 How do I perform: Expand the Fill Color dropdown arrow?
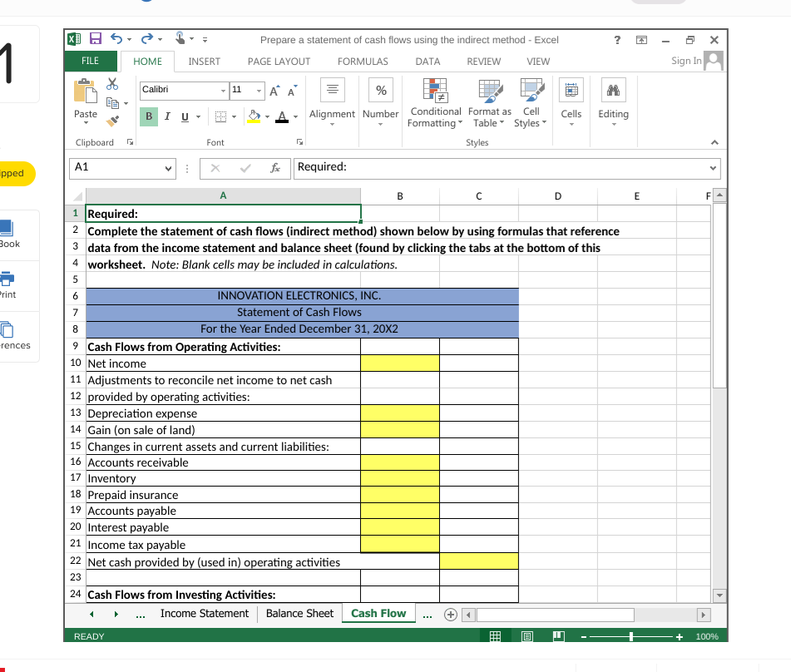point(268,116)
